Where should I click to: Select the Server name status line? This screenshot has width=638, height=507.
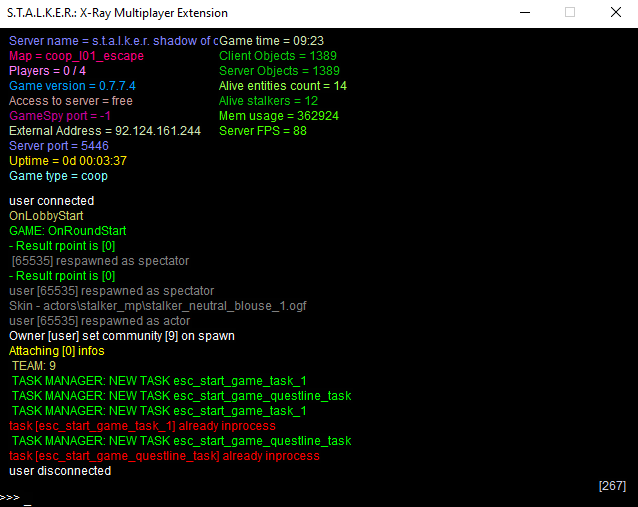pos(113,41)
